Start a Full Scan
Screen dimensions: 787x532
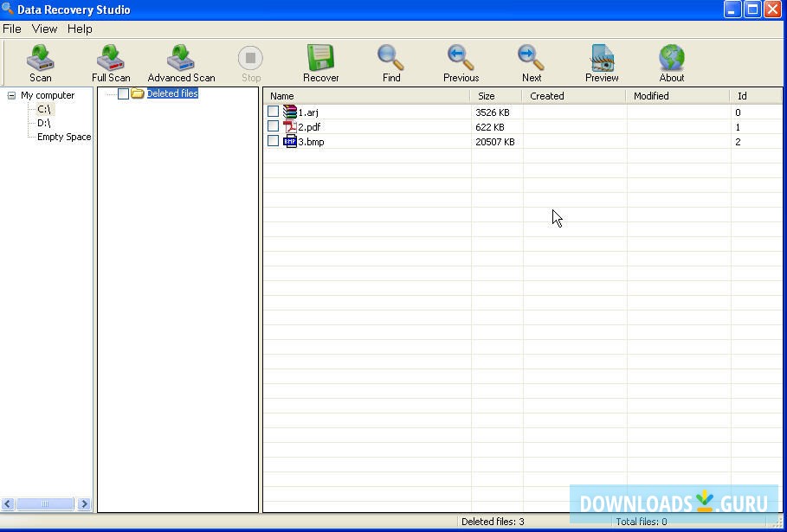click(110, 61)
